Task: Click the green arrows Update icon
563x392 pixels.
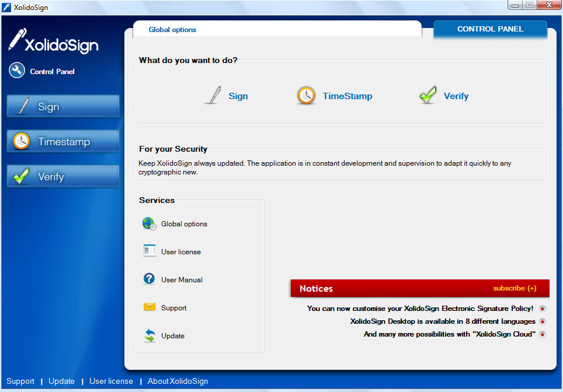Action: click(x=150, y=335)
